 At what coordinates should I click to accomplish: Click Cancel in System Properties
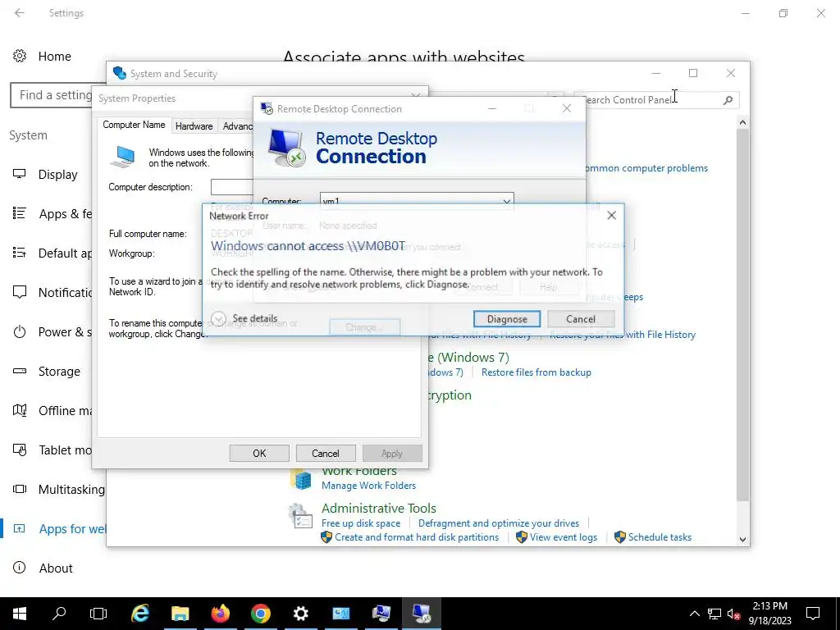click(x=325, y=453)
